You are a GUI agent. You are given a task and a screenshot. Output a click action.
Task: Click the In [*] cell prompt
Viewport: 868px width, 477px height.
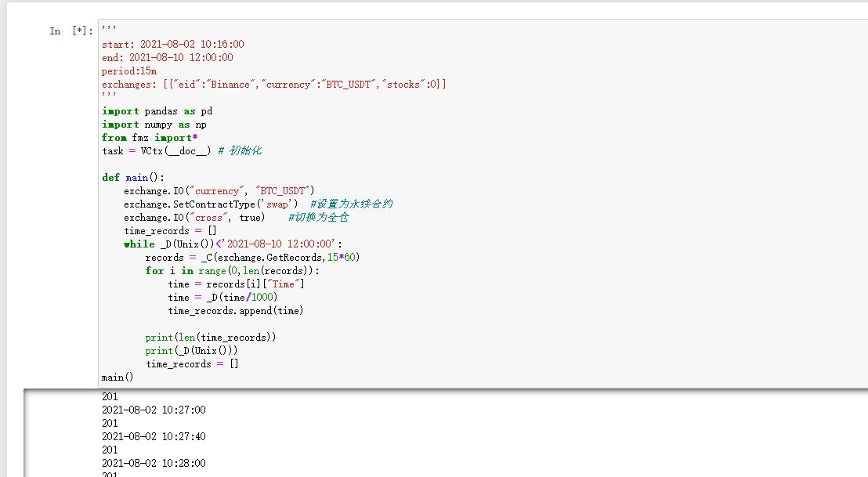point(71,31)
